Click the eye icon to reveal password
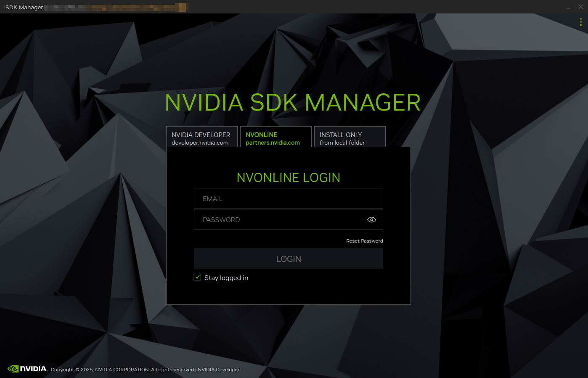 (x=371, y=219)
